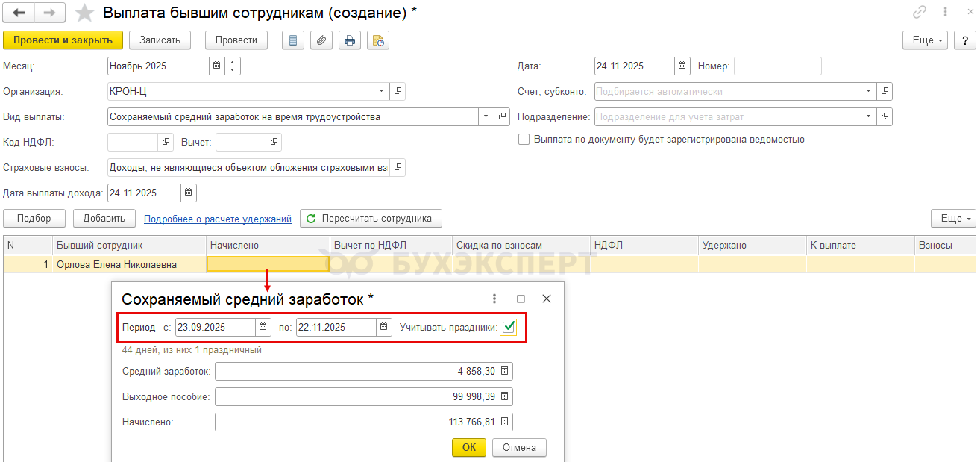Click the Удержано column header
The width and height of the screenshot is (980, 462).
752,245
